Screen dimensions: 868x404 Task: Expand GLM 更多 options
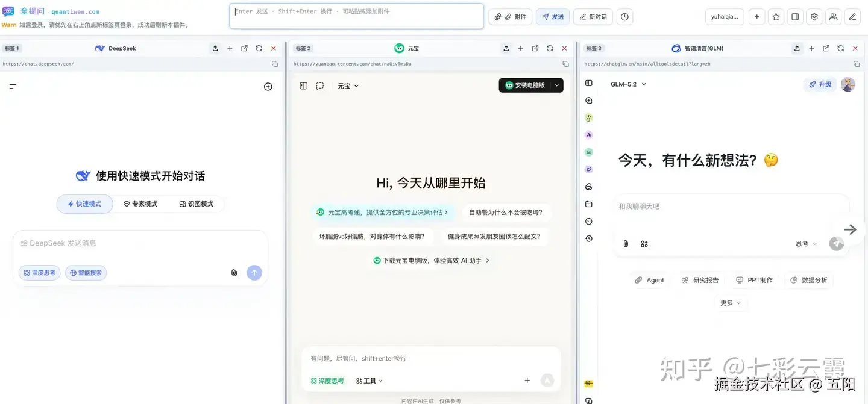click(731, 303)
